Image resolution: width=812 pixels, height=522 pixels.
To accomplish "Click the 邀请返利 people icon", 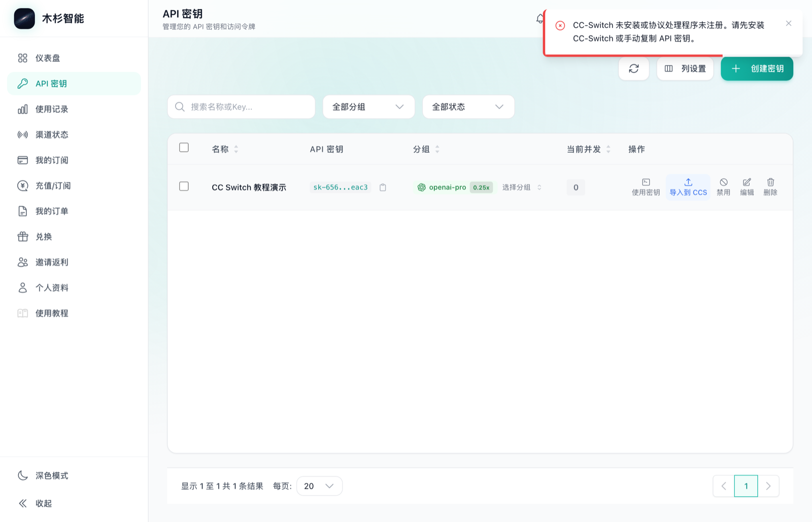I will (23, 262).
